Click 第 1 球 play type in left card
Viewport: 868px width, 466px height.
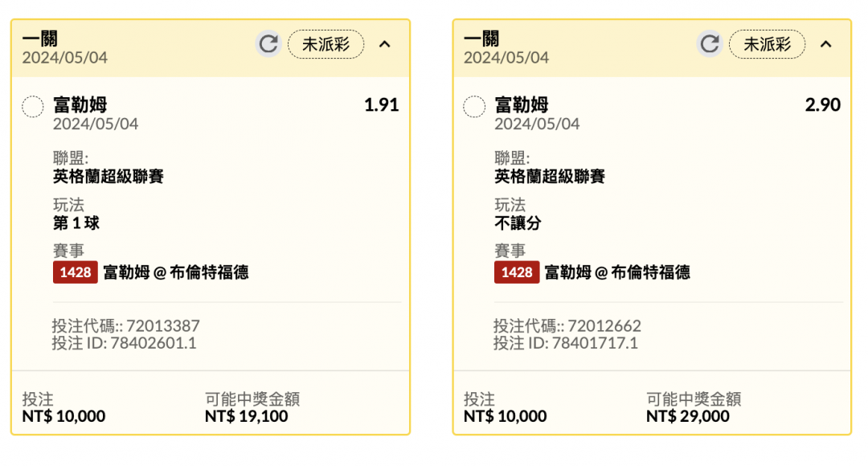click(76, 223)
